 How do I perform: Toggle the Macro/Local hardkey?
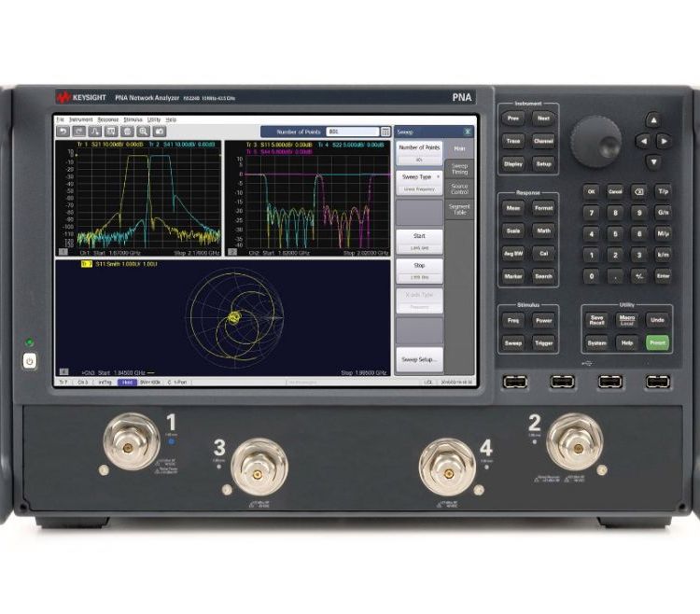pyautogui.click(x=627, y=319)
